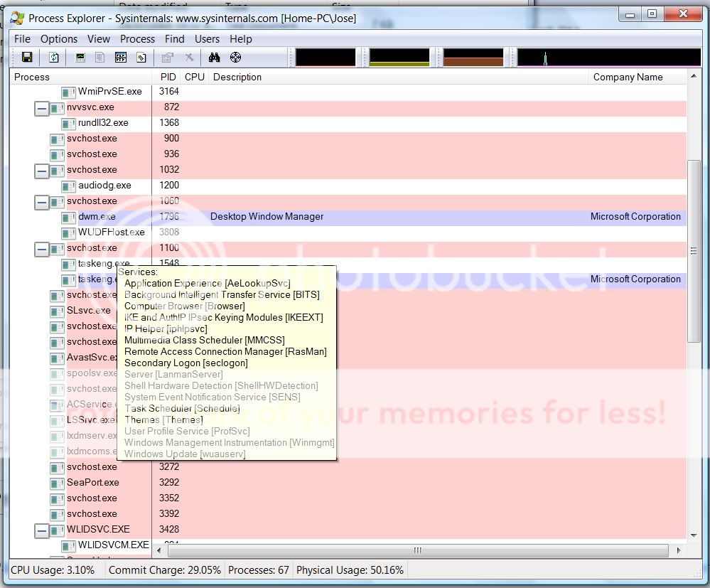The width and height of the screenshot is (710, 588).
Task: Click 'Commit Charge: 29.05%' in the status bar
Action: [164, 570]
